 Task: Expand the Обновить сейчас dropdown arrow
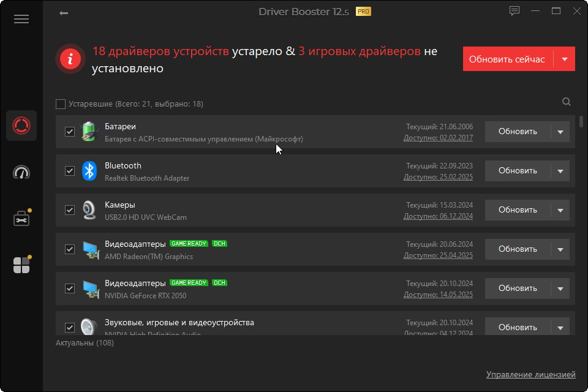coord(564,59)
